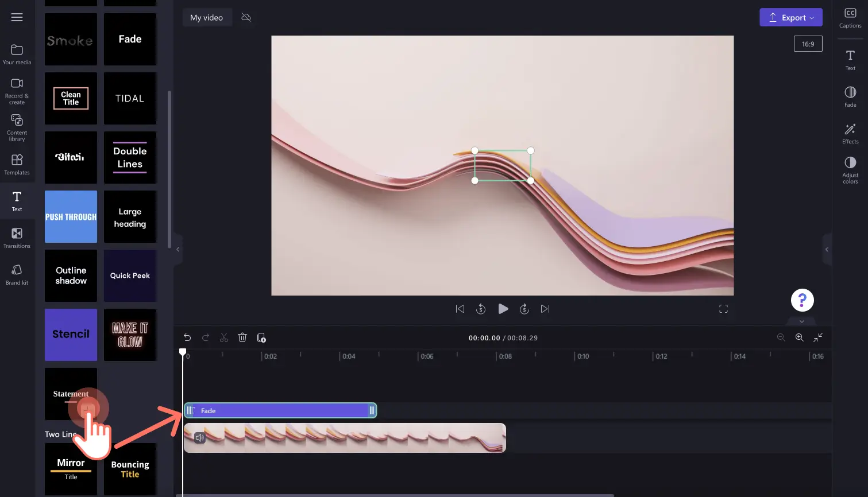
Task: Split clip with scissors tool
Action: [224, 337]
